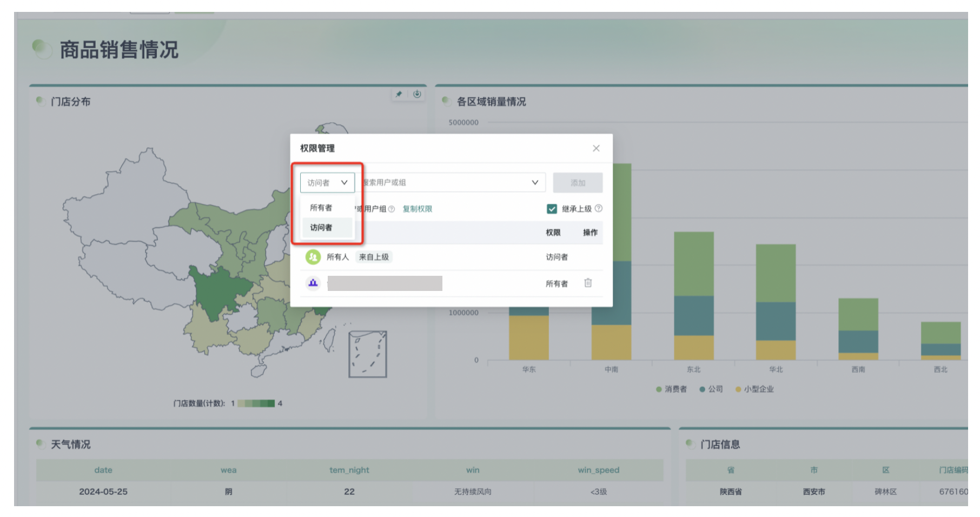Viewport: 980px width, 517px height.
Task: Click help icon beside 用户组
Action: [392, 209]
